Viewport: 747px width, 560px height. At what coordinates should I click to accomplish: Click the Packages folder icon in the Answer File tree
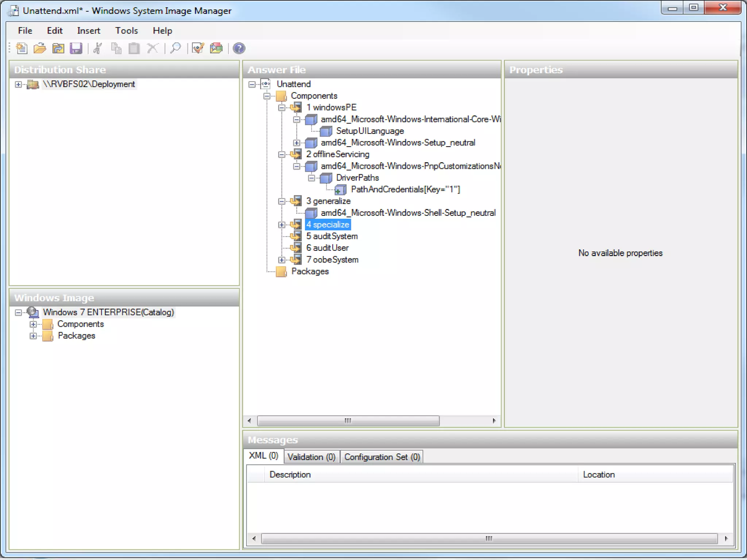click(x=281, y=272)
